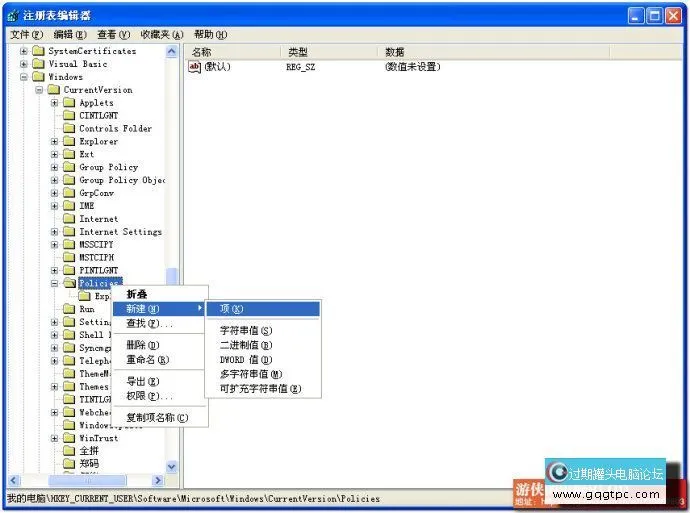Choose 可扩充字符串值(E) in the submenu
Image resolution: width=690 pixels, height=513 pixels.
(263, 388)
